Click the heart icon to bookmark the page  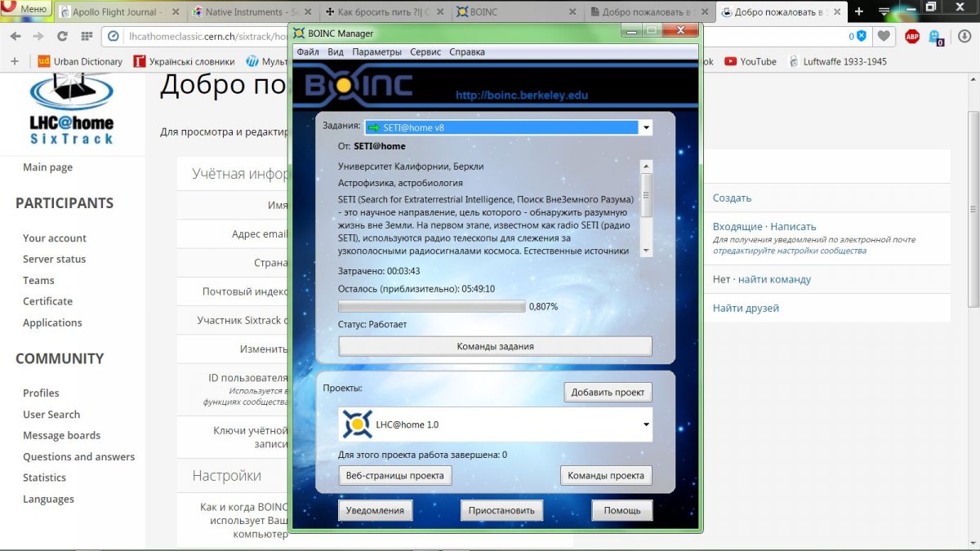[884, 36]
